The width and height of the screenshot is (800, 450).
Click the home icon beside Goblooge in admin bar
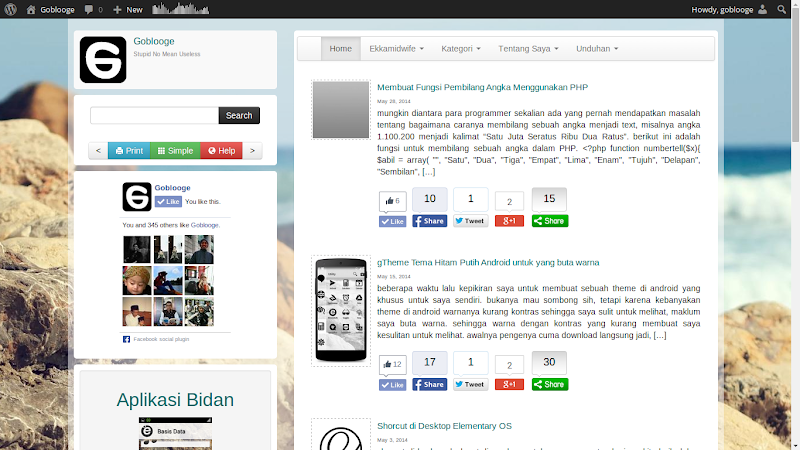pos(31,9)
